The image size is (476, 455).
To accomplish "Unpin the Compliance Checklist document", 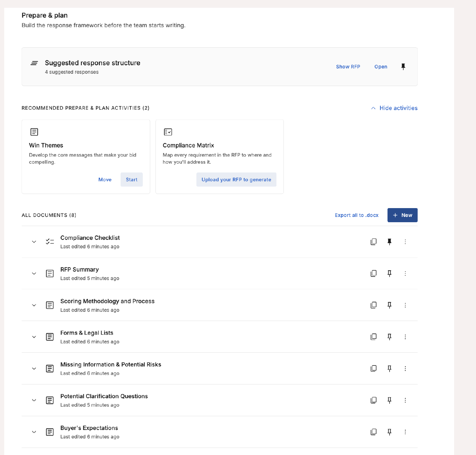I will [390, 242].
